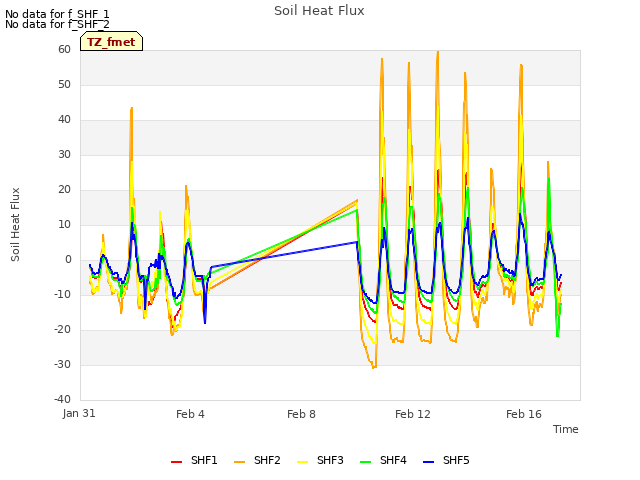Click the 'Feb 12' x-axis label
Image resolution: width=640 pixels, height=480 pixels.
(413, 414)
